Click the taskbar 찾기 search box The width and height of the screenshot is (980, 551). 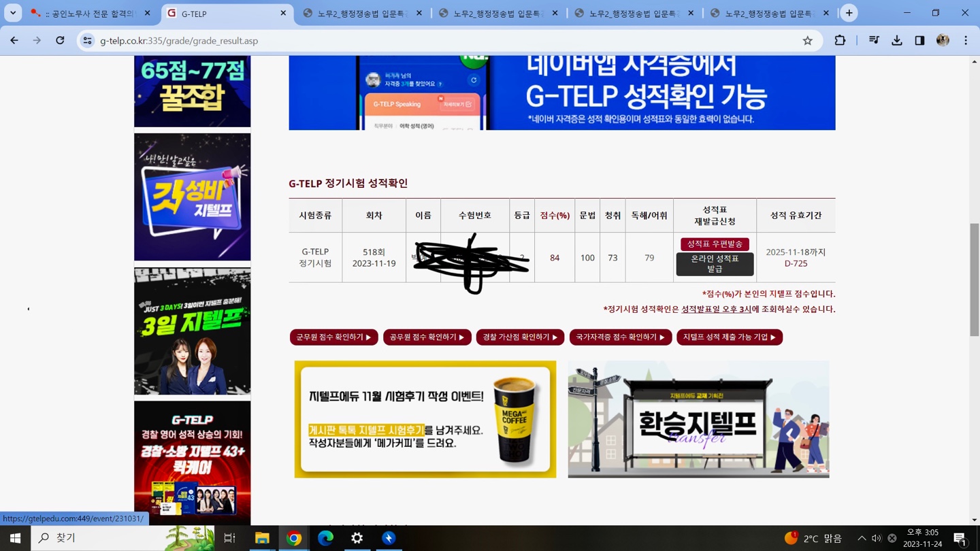point(122,538)
